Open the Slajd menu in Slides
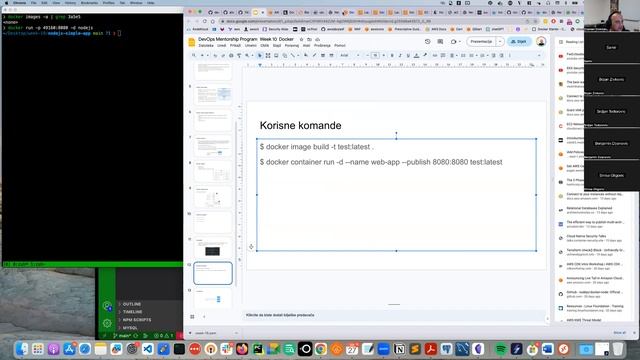Image resolution: width=640 pixels, height=360 pixels. click(277, 46)
